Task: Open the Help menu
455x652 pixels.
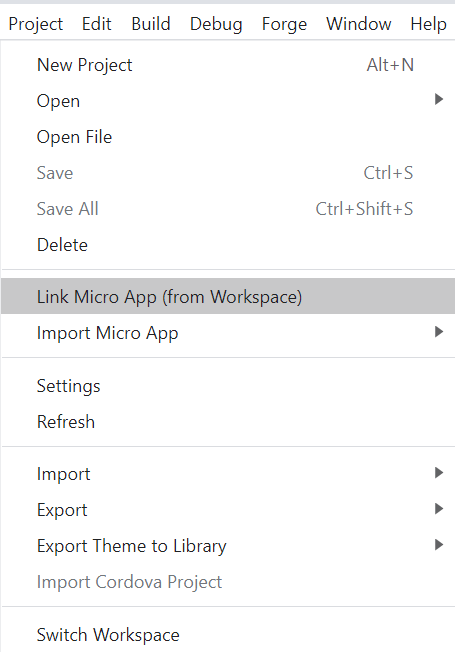Action: [x=428, y=24]
